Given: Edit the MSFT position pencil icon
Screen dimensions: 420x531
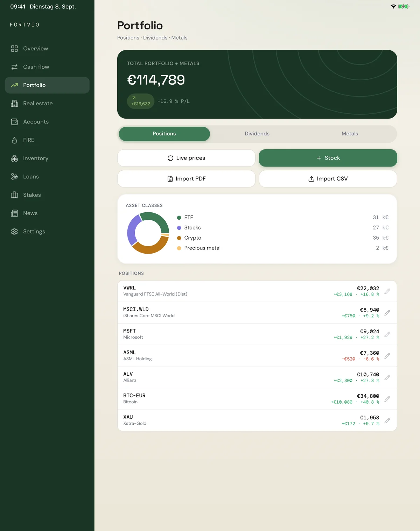Looking at the screenshot, I should point(387,334).
